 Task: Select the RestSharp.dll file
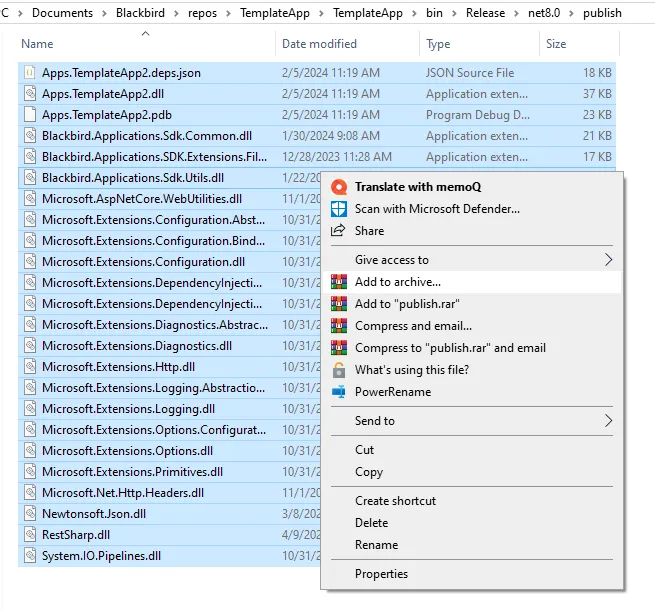(76, 535)
